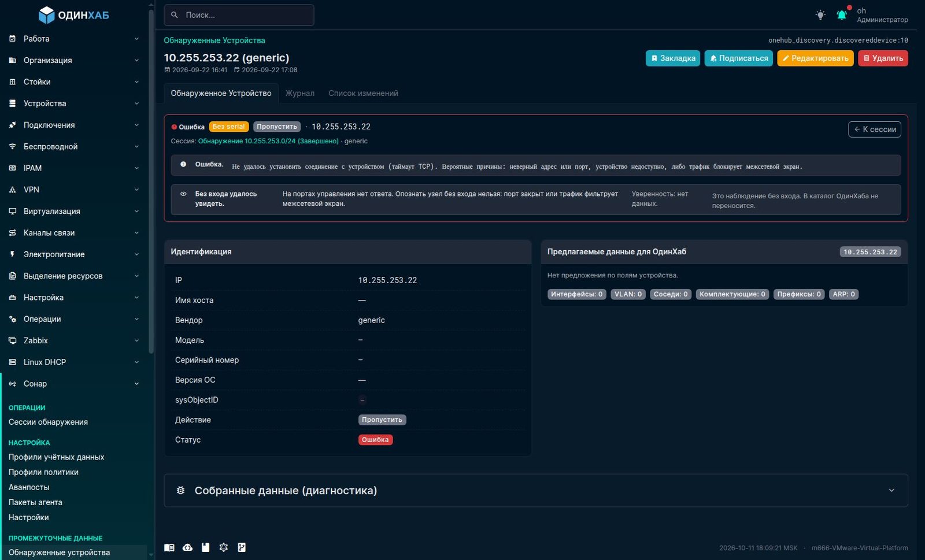Screen dimensions: 925x560
Task: Switch to the Список изменений tab
Action: pos(363,93)
